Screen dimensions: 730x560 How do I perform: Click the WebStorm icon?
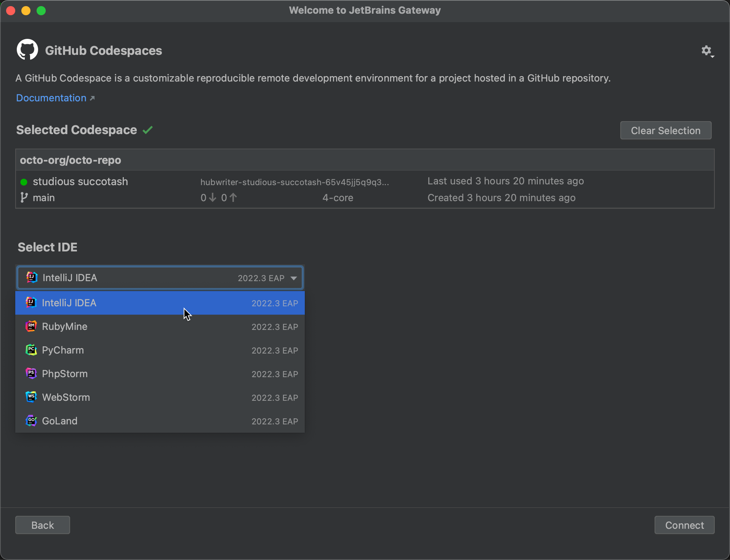pyautogui.click(x=31, y=397)
